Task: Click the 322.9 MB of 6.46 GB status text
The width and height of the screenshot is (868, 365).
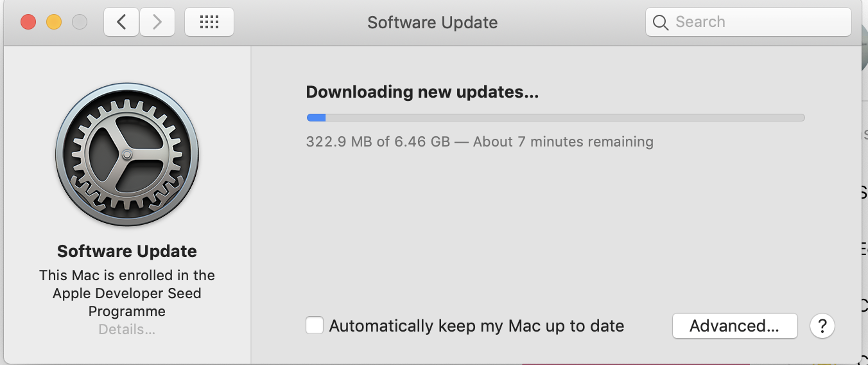Action: pos(480,141)
